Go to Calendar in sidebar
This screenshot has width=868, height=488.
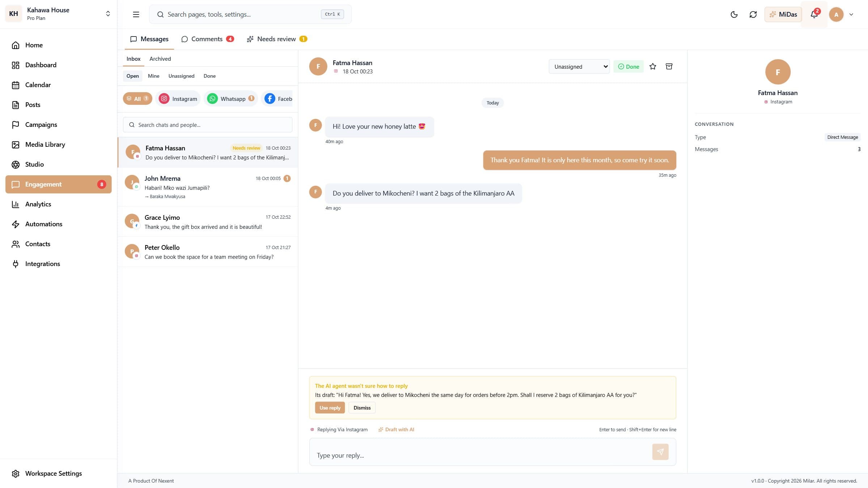58,85
